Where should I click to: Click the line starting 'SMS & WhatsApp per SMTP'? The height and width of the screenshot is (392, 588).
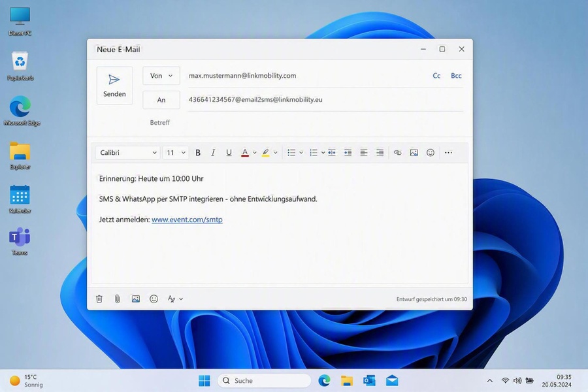click(x=208, y=199)
